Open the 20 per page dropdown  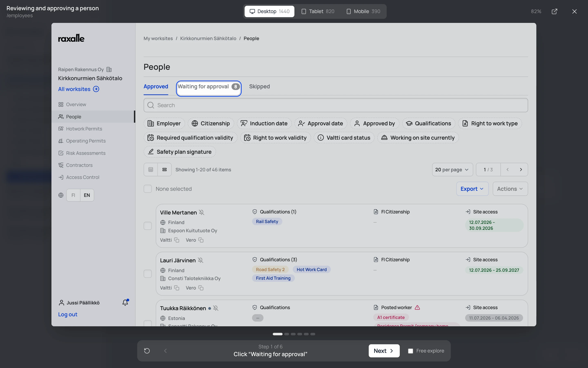click(452, 170)
